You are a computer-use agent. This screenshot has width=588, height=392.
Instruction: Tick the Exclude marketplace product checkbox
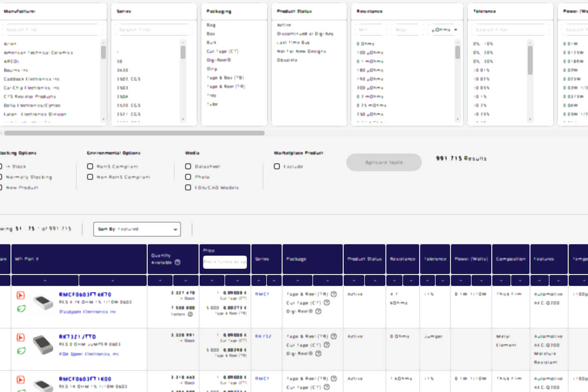point(277,166)
